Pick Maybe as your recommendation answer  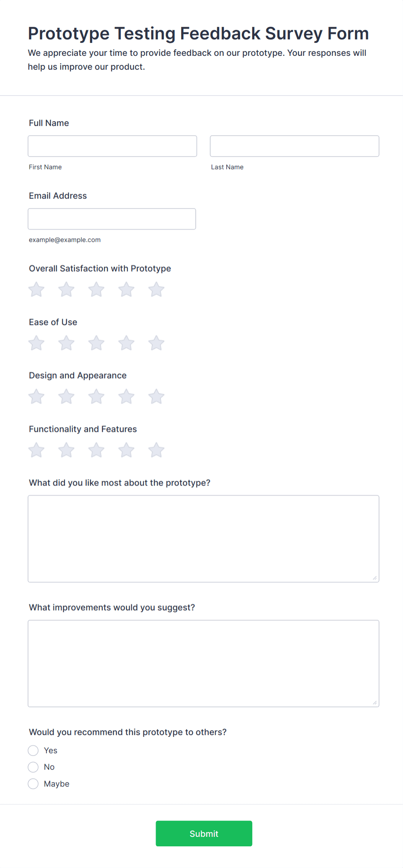click(33, 784)
